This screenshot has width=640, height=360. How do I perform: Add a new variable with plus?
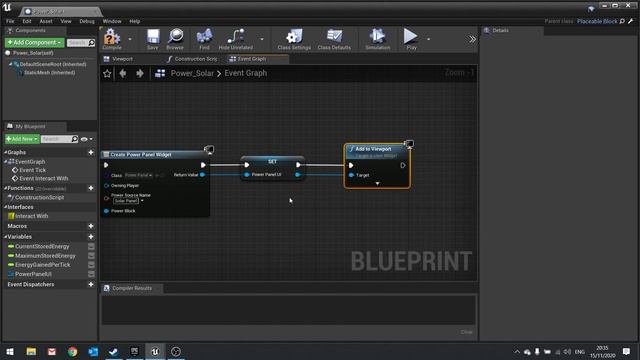click(x=91, y=237)
